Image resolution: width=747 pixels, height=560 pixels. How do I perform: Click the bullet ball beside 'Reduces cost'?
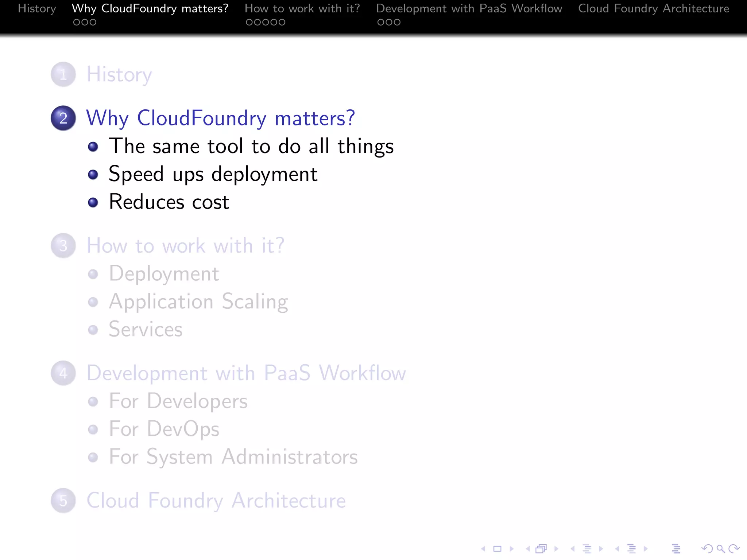pyautogui.click(x=93, y=202)
